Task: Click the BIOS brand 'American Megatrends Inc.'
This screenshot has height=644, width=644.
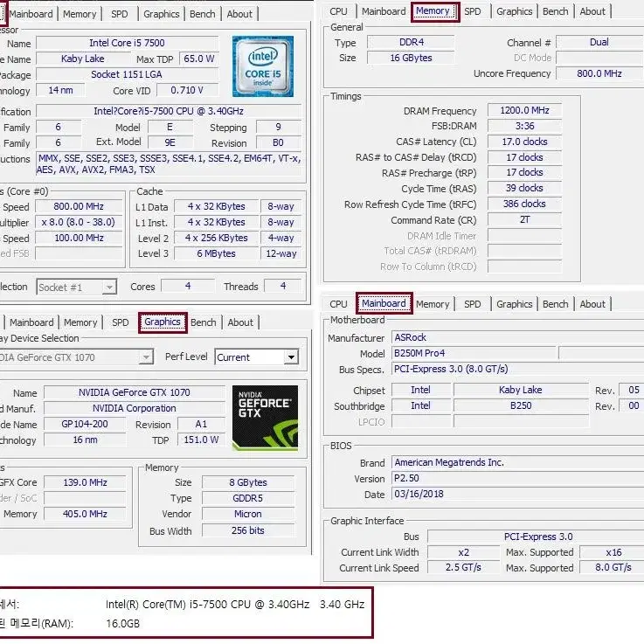Action: pyautogui.click(x=517, y=462)
